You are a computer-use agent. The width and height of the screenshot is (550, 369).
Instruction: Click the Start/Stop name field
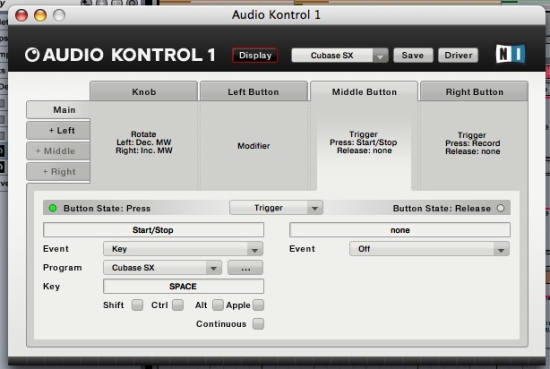153,230
